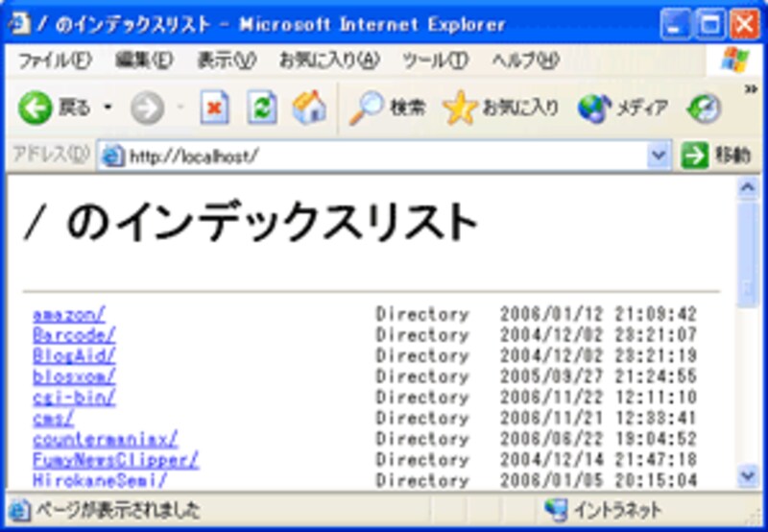Open the FumyNewsClipper/ directory link
This screenshot has width=768, height=532.
point(115,459)
